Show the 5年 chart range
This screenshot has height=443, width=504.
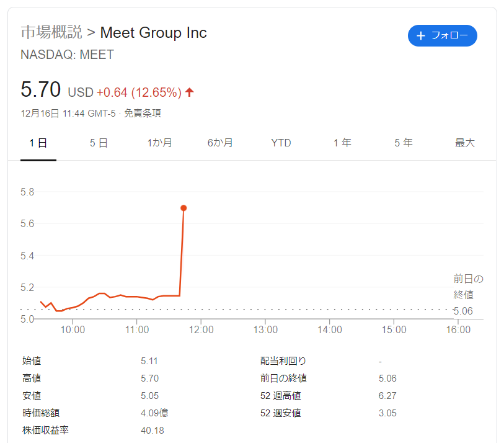pyautogui.click(x=403, y=143)
